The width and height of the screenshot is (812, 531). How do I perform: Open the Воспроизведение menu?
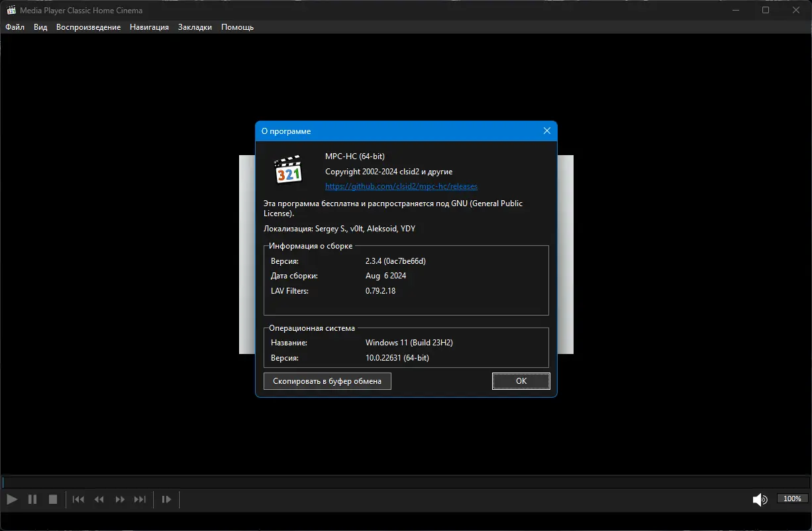88,27
